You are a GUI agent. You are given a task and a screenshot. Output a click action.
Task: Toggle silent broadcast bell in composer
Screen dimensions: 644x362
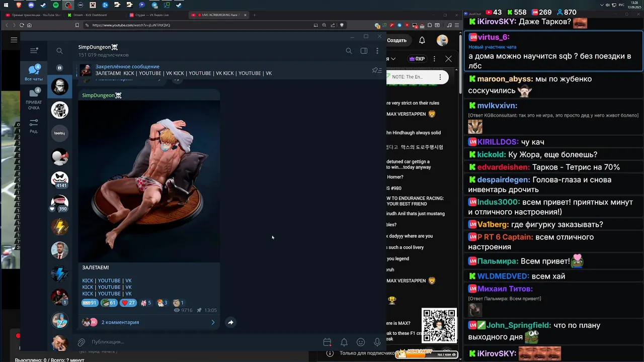coord(344,342)
